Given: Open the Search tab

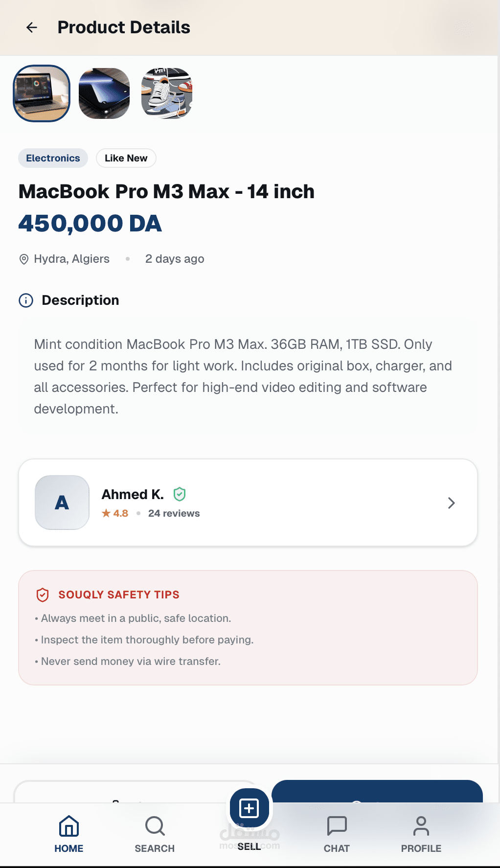Looking at the screenshot, I should tap(155, 834).
